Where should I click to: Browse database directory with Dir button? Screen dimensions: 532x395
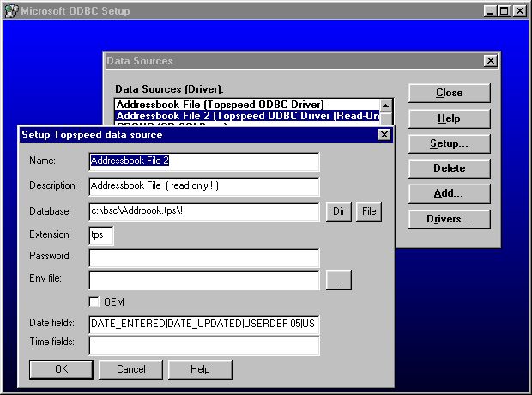[339, 211]
